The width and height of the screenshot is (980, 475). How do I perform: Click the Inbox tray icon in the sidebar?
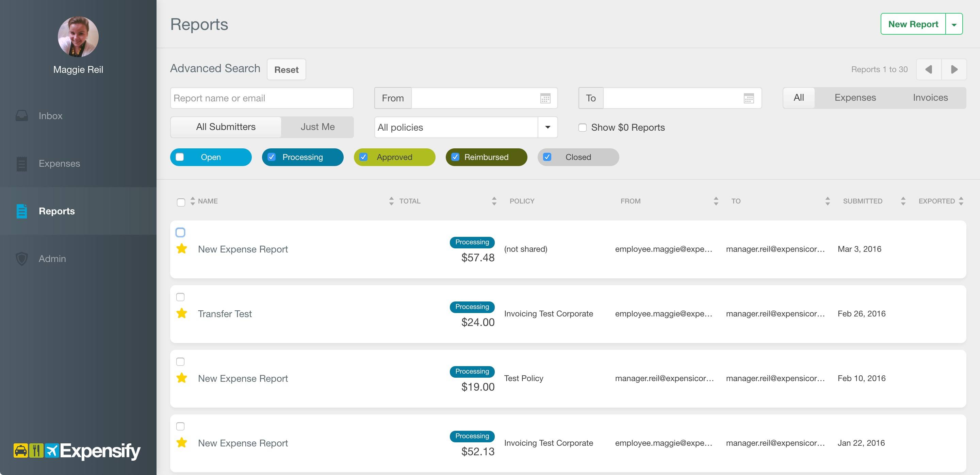click(22, 116)
